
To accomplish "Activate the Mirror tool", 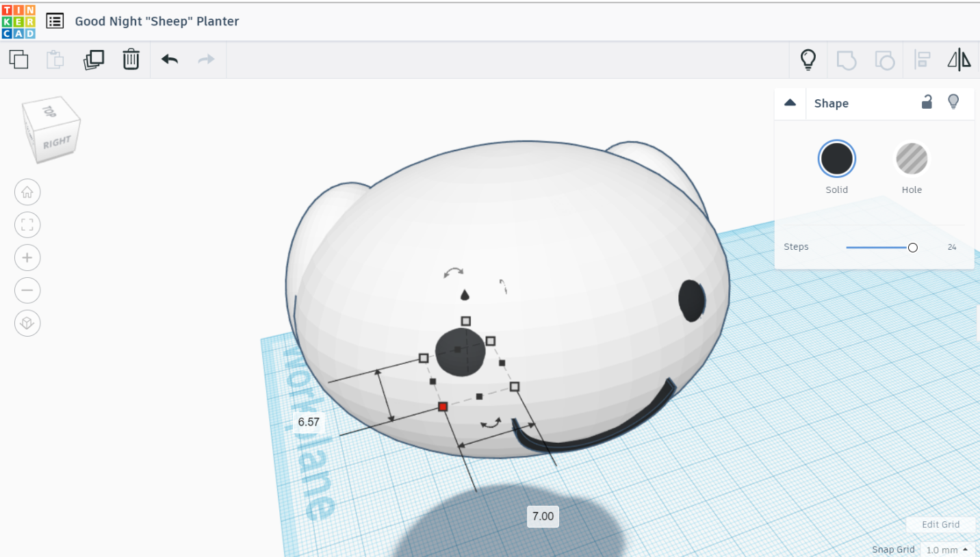I will click(x=959, y=60).
